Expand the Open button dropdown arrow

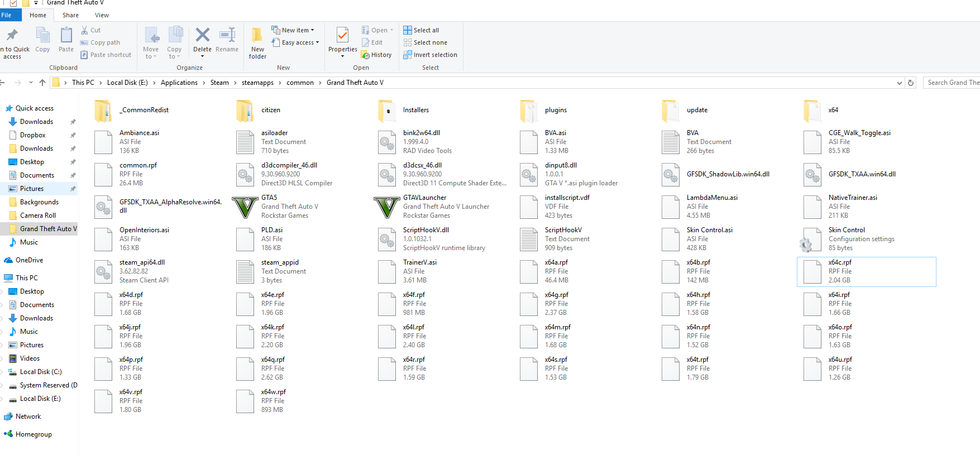[x=391, y=30]
